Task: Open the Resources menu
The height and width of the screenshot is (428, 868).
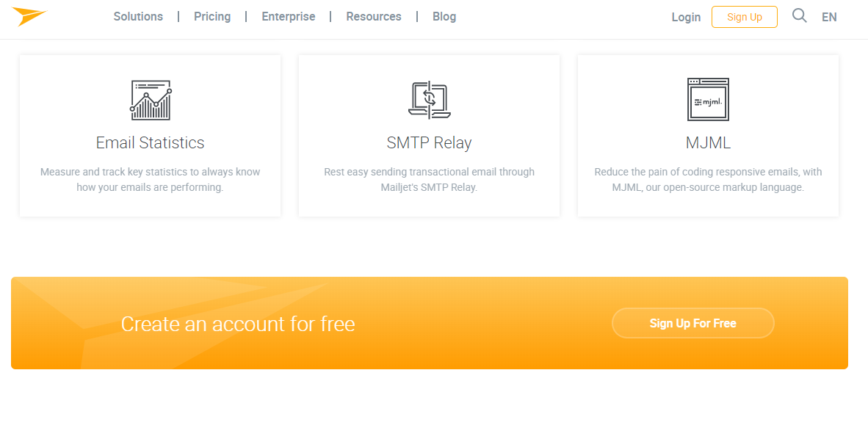Action: coord(374,17)
